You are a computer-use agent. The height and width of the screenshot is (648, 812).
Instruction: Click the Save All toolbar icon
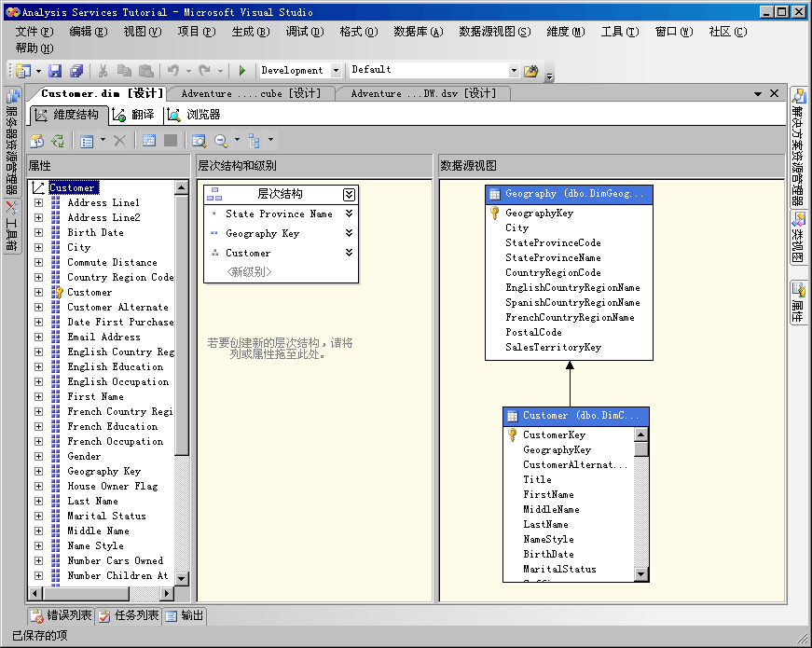tap(76, 71)
